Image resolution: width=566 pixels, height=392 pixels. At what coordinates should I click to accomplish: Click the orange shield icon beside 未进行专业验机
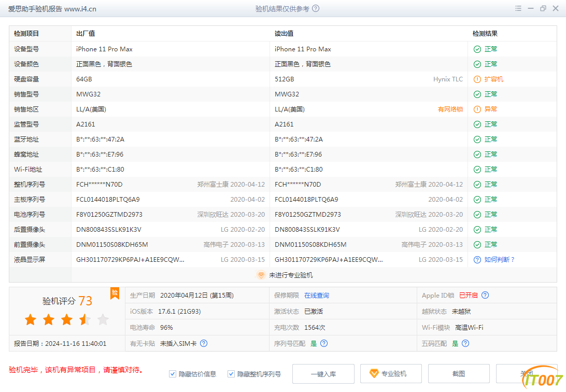click(x=261, y=275)
